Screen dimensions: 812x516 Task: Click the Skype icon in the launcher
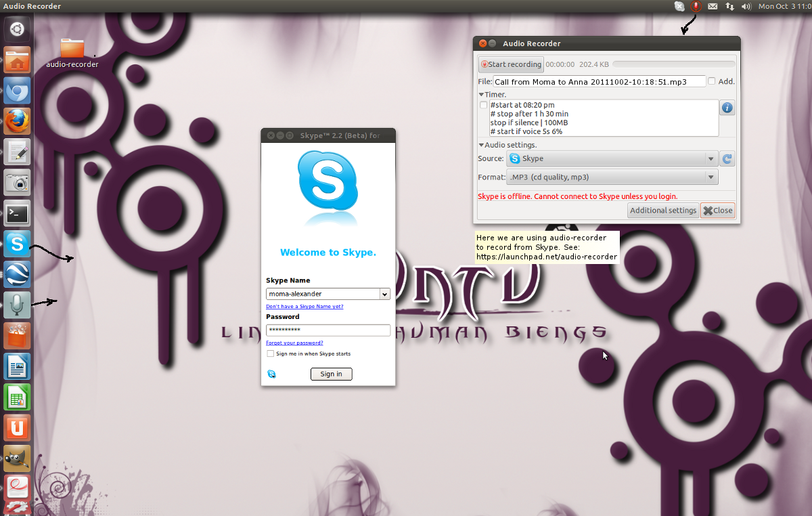17,244
